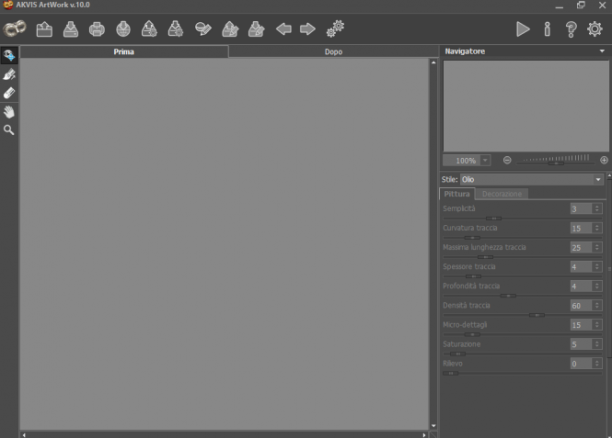Click the Curvatura traccia stepper arrows

click(597, 228)
